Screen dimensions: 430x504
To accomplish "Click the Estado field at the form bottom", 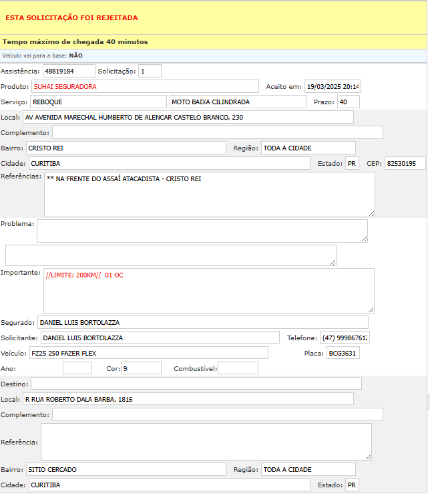I will coord(353,485).
